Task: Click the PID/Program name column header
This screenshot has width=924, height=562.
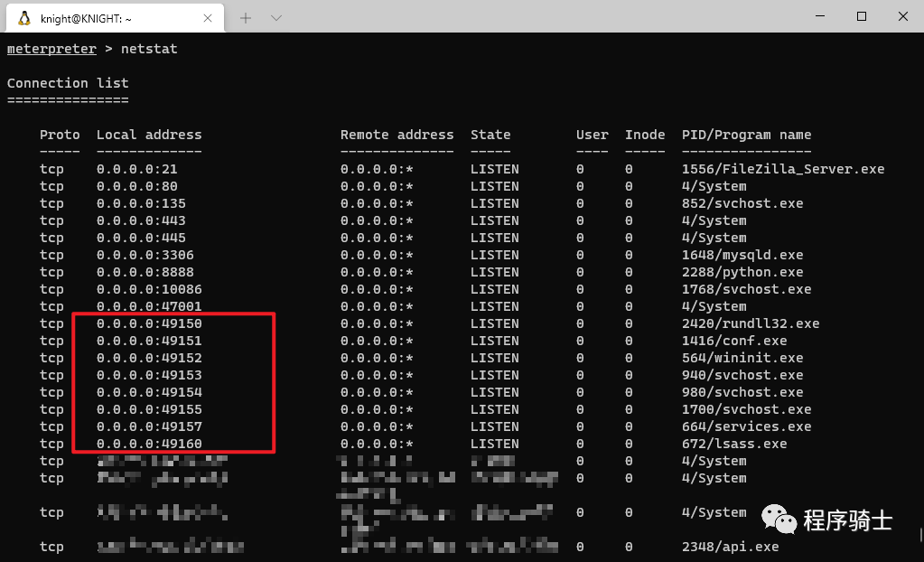Action: pos(747,135)
